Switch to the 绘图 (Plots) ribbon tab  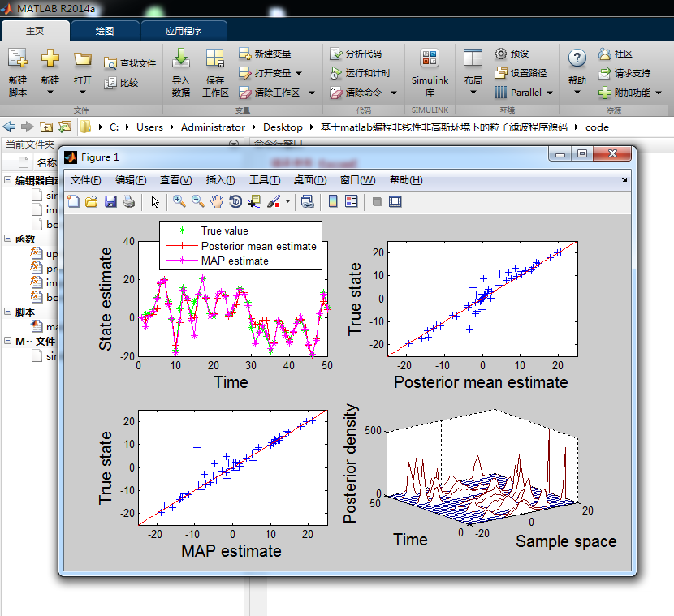tap(105, 31)
